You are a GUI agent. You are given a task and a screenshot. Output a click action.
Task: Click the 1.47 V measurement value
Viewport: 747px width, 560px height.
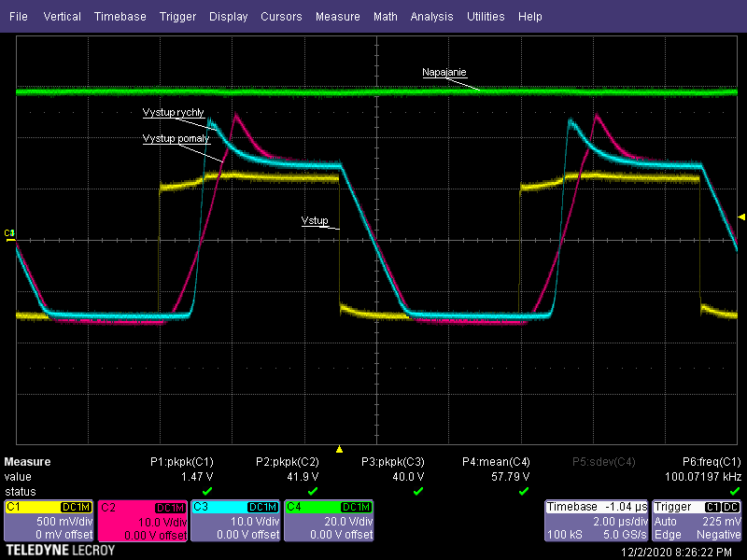pos(197,477)
